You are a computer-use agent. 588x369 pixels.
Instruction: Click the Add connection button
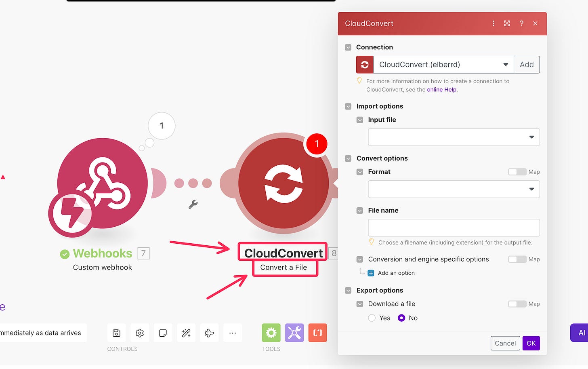click(527, 65)
